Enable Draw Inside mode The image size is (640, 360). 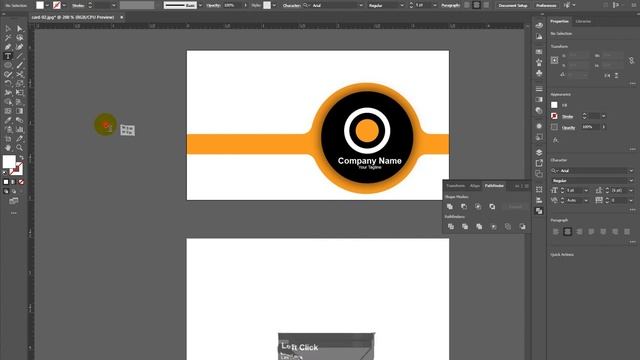pos(21,191)
